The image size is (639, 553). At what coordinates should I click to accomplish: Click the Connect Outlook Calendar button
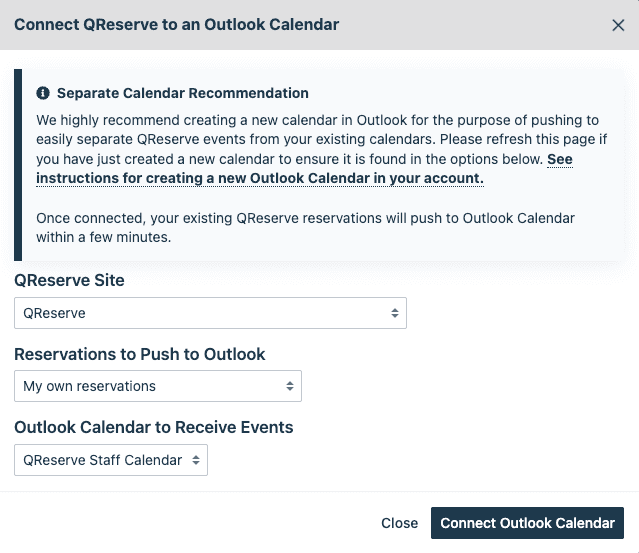tap(527, 523)
